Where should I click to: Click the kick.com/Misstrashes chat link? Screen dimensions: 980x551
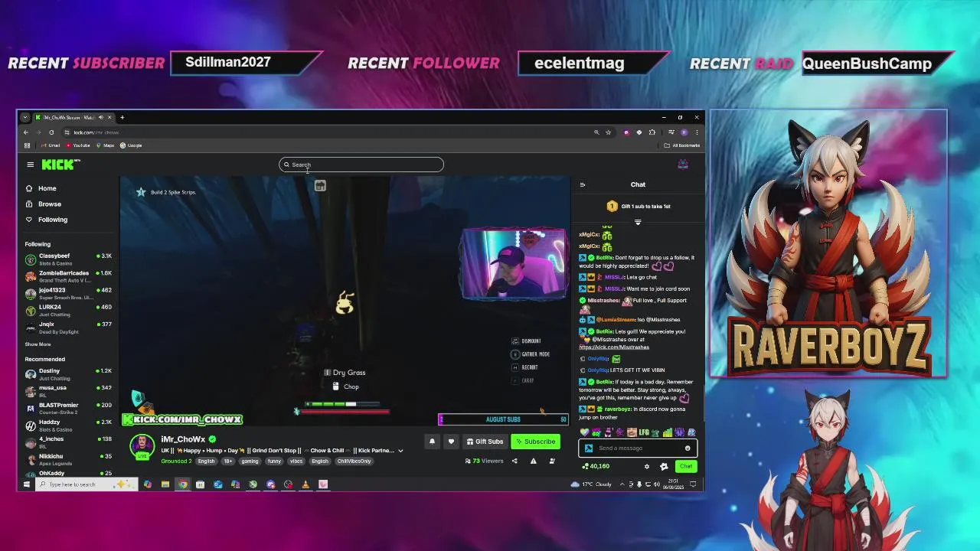[614, 347]
